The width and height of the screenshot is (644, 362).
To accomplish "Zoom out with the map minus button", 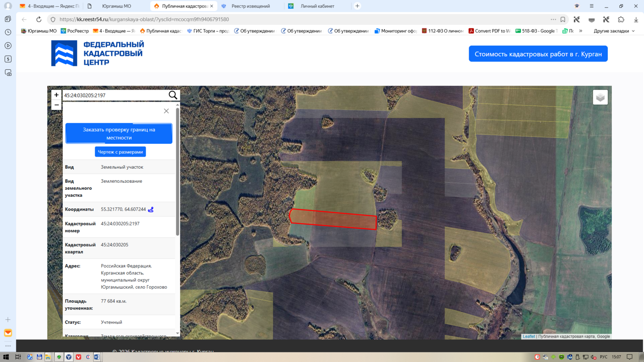I will pyautogui.click(x=57, y=105).
